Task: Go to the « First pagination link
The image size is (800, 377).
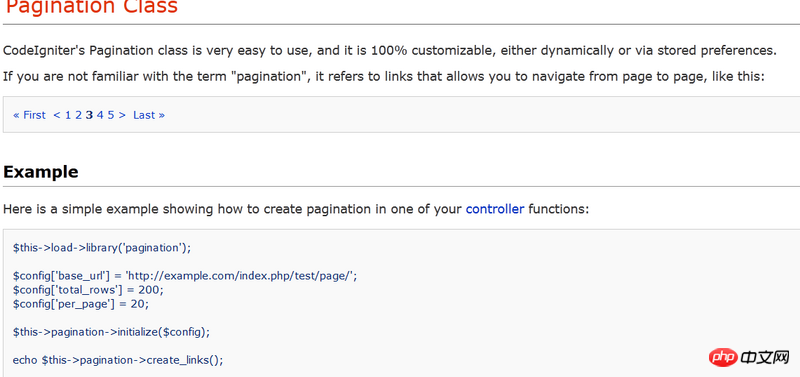Action: pos(29,115)
